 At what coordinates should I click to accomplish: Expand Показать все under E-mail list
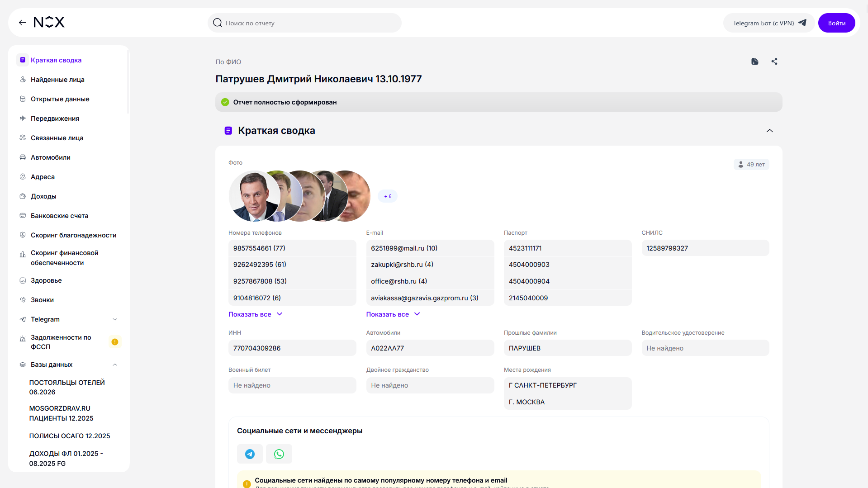click(x=394, y=314)
